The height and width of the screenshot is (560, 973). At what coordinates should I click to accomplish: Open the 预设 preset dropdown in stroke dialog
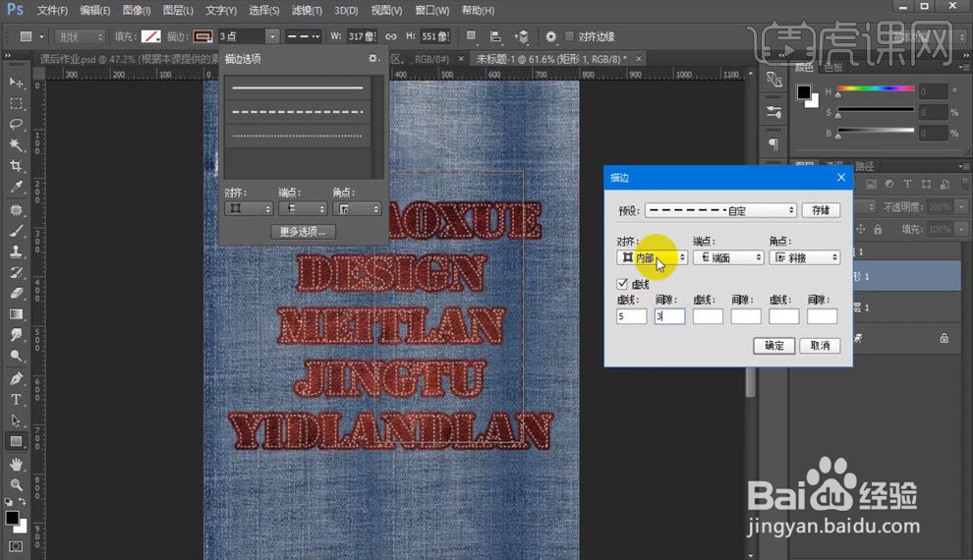720,210
